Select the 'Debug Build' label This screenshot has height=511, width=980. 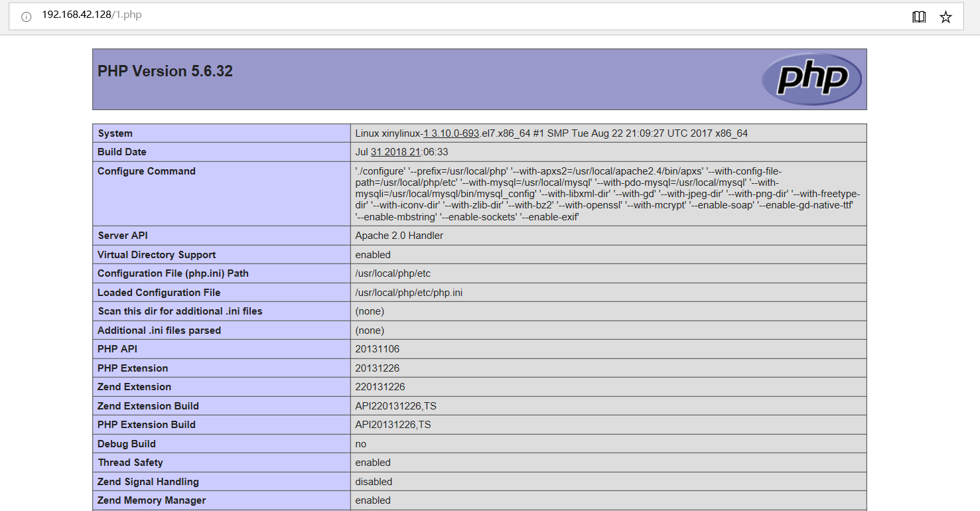(x=127, y=444)
